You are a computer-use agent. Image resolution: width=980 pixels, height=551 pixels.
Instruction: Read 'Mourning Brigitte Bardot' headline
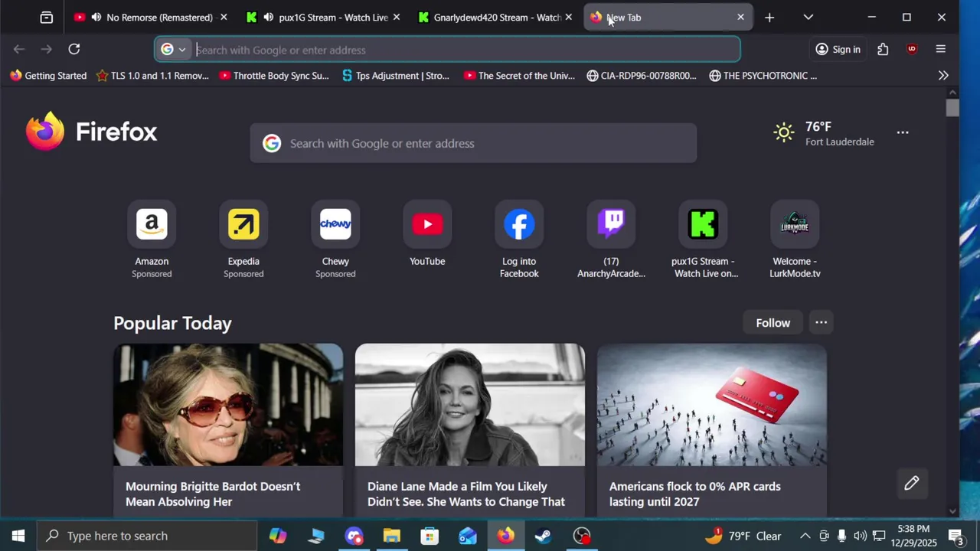[213, 494]
